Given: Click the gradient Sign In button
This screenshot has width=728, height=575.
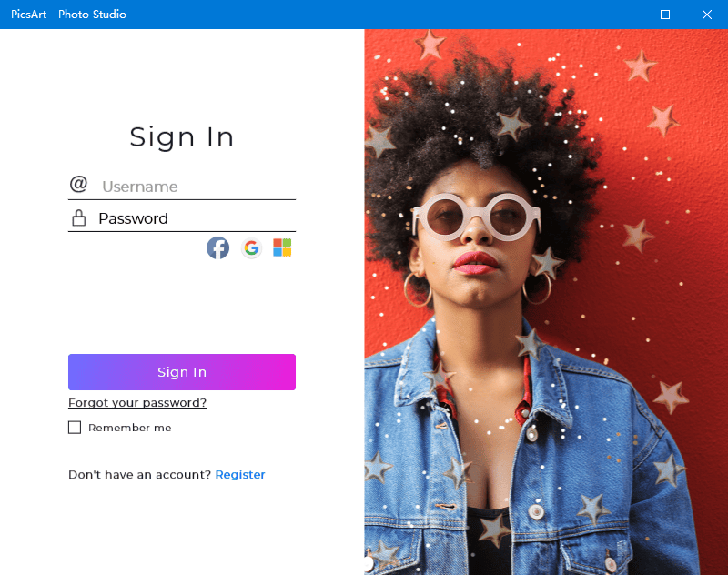Looking at the screenshot, I should coord(182,372).
